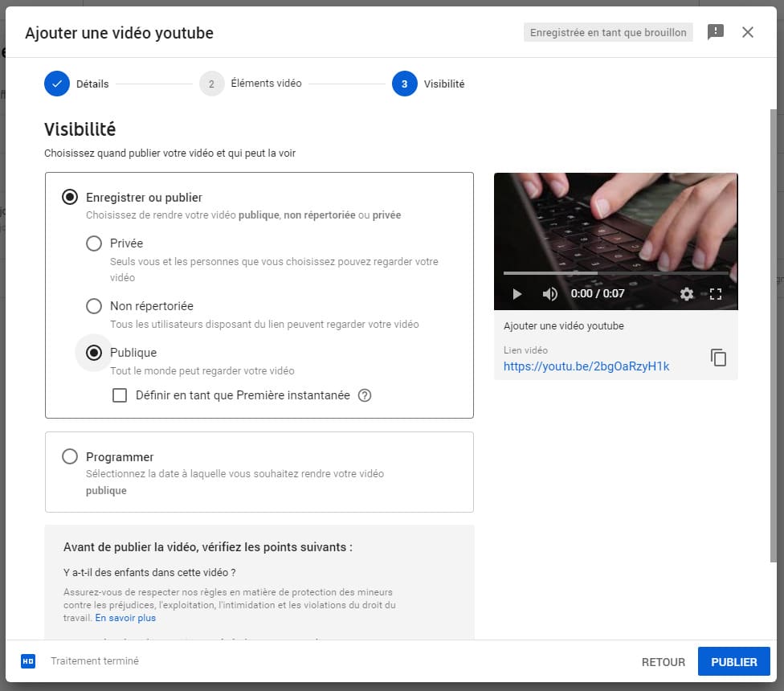Image resolution: width=784 pixels, height=691 pixels.
Task: Select the Enregistrer ou publier option
Action: [x=70, y=197]
